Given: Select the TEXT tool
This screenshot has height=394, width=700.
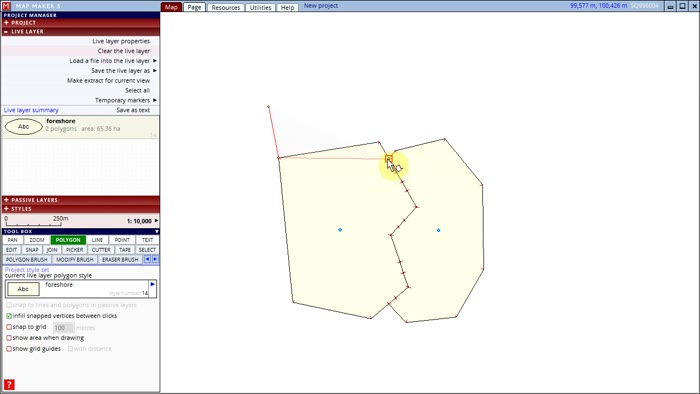Looking at the screenshot, I should pos(147,240).
